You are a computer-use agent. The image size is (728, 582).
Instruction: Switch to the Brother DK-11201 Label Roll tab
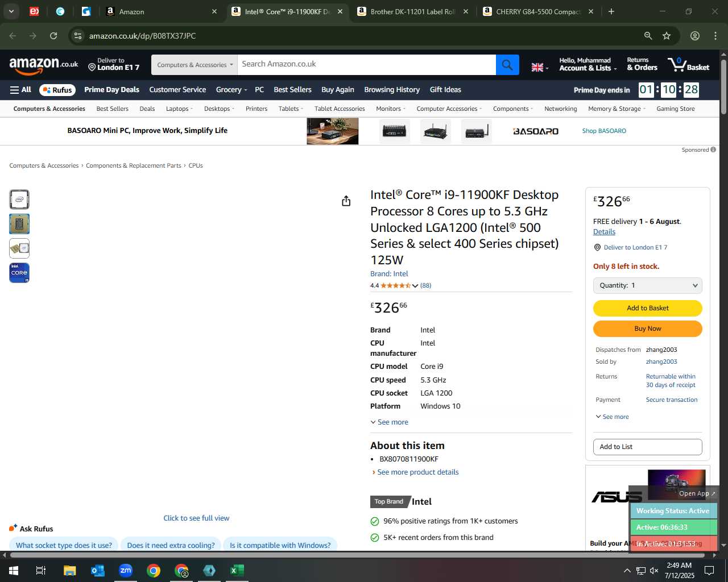(x=413, y=11)
